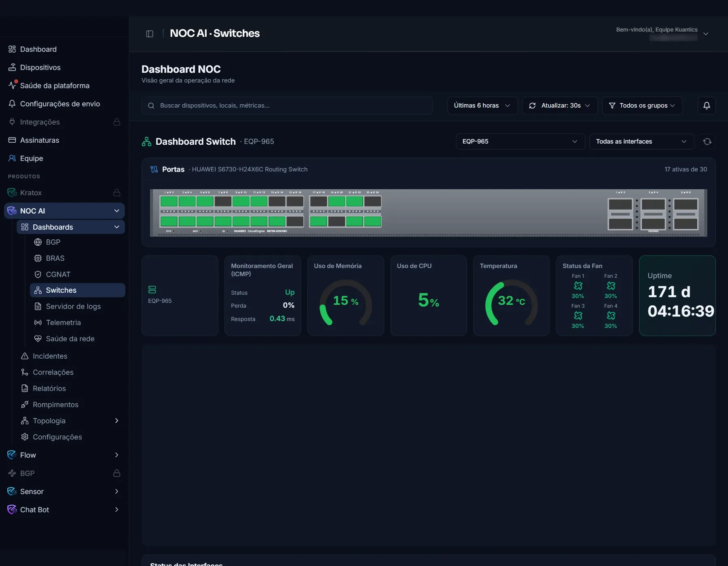Click the Kratox lock icon
This screenshot has width=728, height=566.
[117, 192]
